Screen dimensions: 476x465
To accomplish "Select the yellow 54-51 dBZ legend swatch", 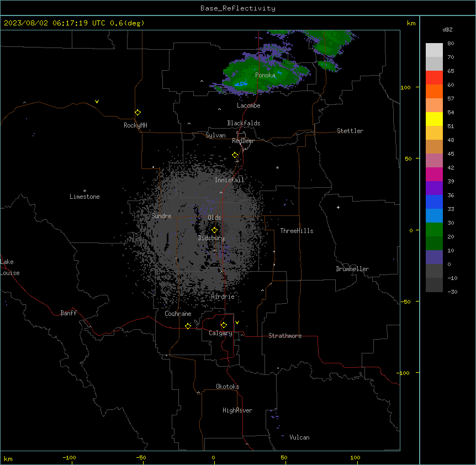I will (x=434, y=119).
